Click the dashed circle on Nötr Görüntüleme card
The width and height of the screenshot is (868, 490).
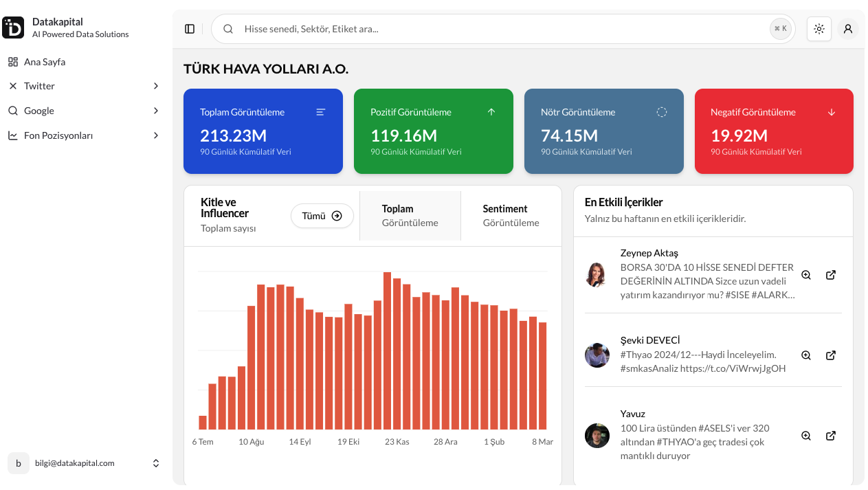point(662,112)
